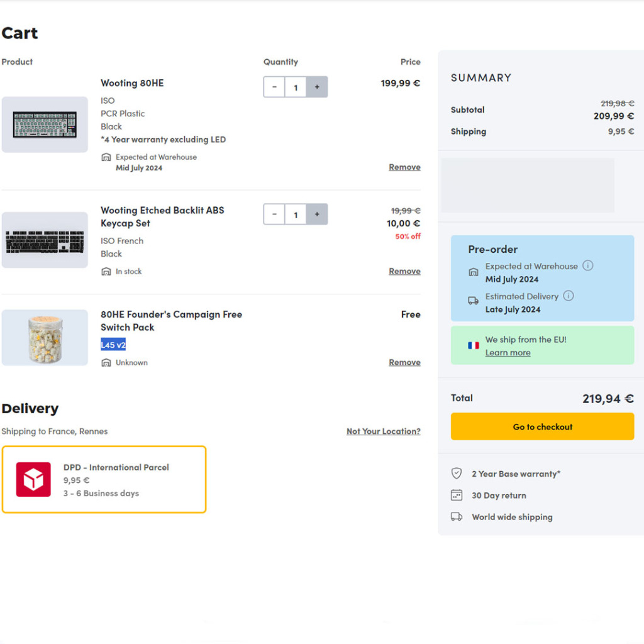Click the Wooting Etched Backlit ABS Keycap Set title
Image resolution: width=644 pixels, height=644 pixels.
coord(162,217)
